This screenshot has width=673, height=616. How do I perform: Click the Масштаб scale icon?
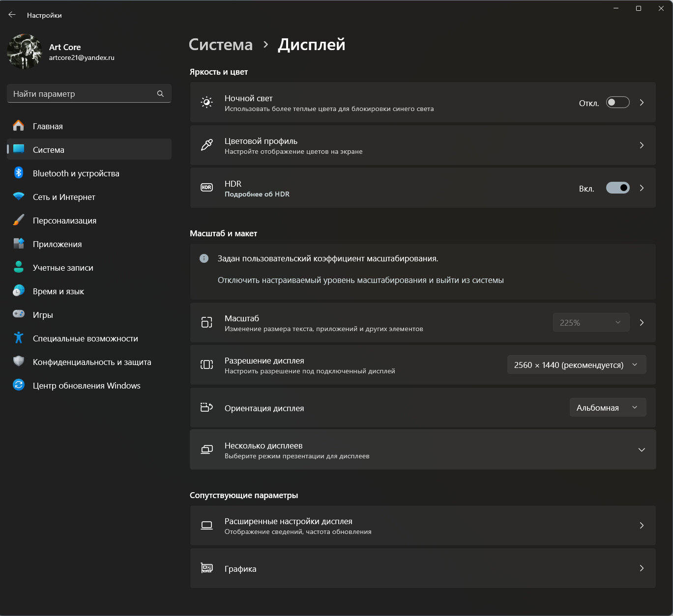(207, 322)
